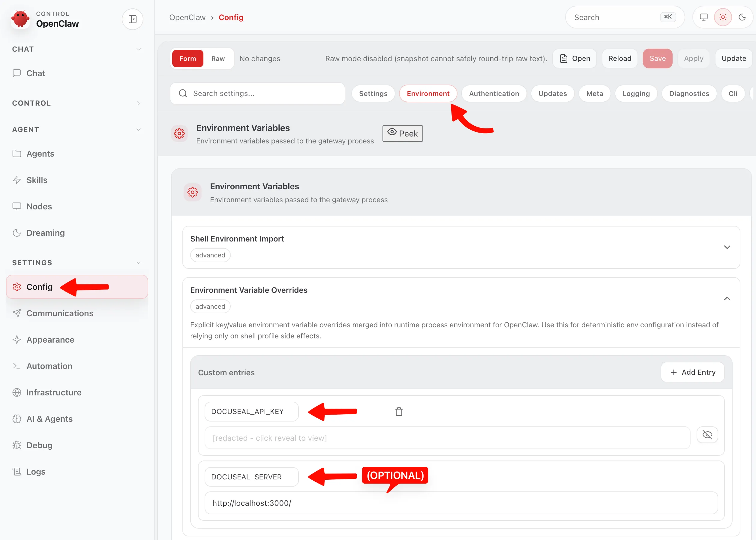Viewport: 756px width, 540px height.
Task: Add a new custom entry
Action: (692, 372)
